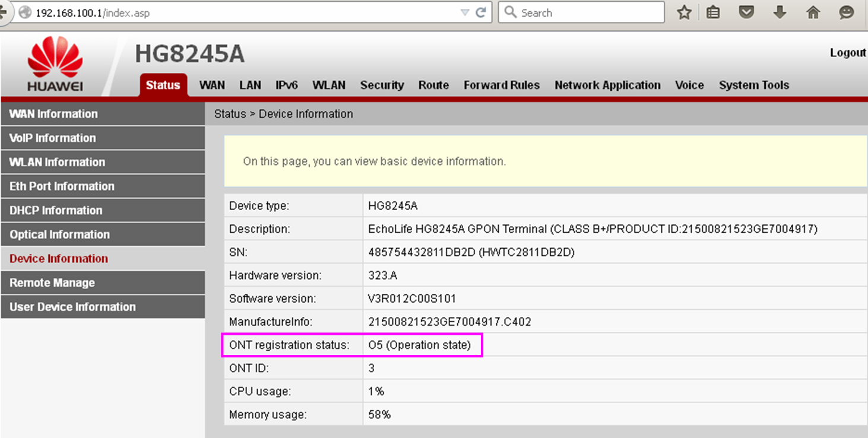This screenshot has height=438, width=868.
Task: Click the address bar showing 192.168.100.1
Action: tap(237, 12)
